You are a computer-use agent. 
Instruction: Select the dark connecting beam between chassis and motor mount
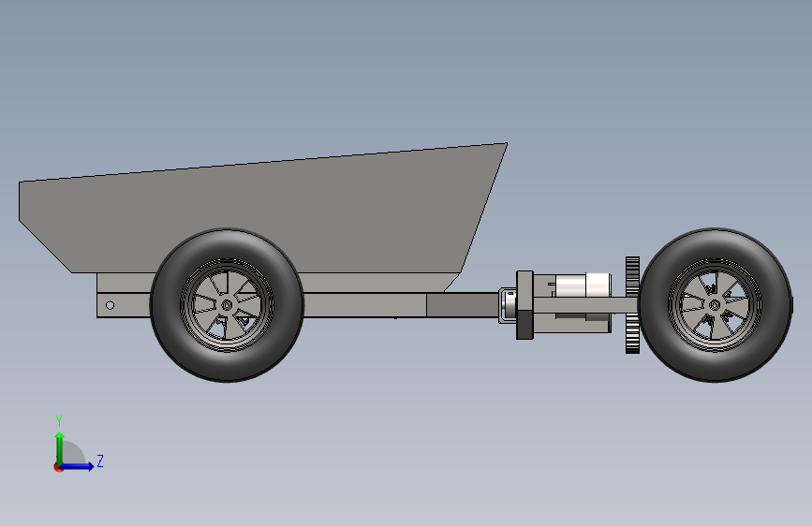pyautogui.click(x=463, y=305)
